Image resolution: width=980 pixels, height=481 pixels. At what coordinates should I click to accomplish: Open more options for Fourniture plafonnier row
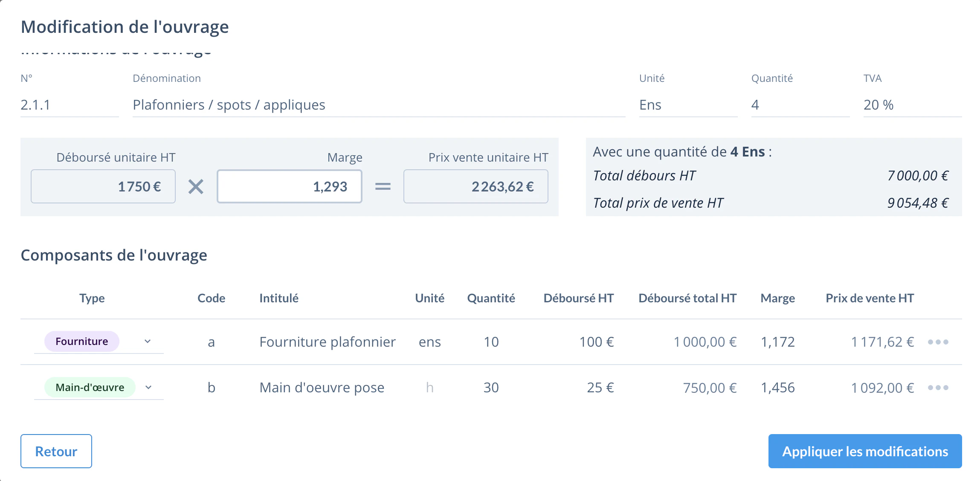[938, 342]
